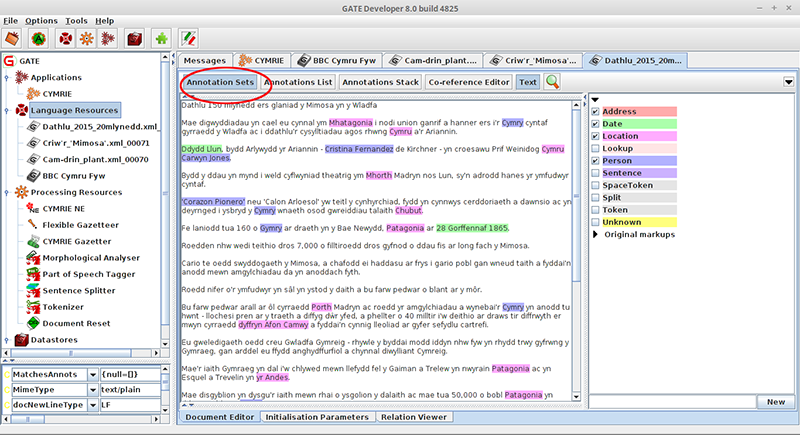Screen dimensions: 800x435
Task: Open the File menu
Action: pos(11,20)
